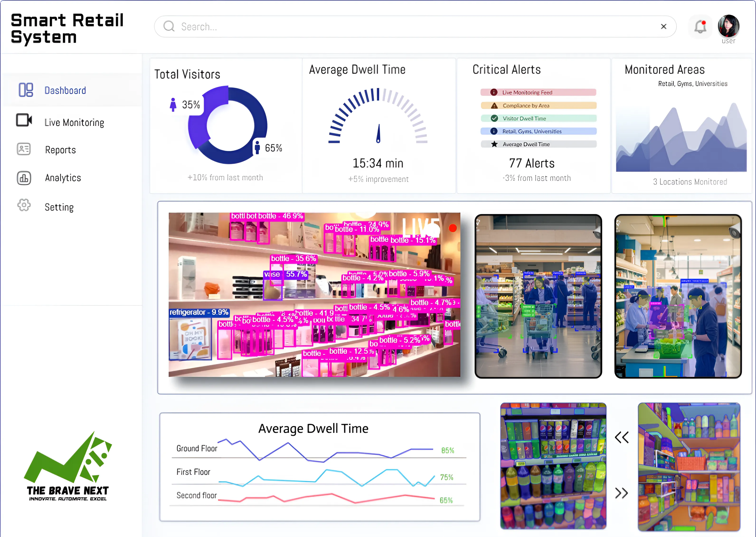The height and width of the screenshot is (537, 756).
Task: Click the Setting gear icon
Action: [24, 205]
